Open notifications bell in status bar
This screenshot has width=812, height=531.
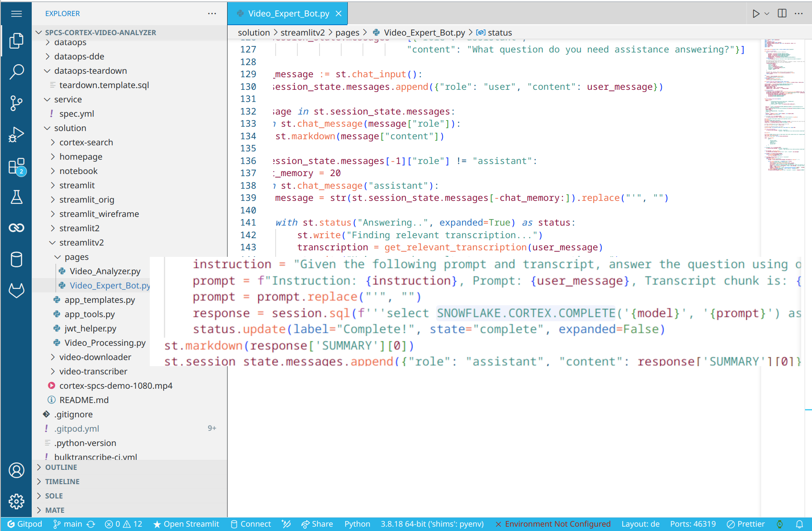pos(799,524)
